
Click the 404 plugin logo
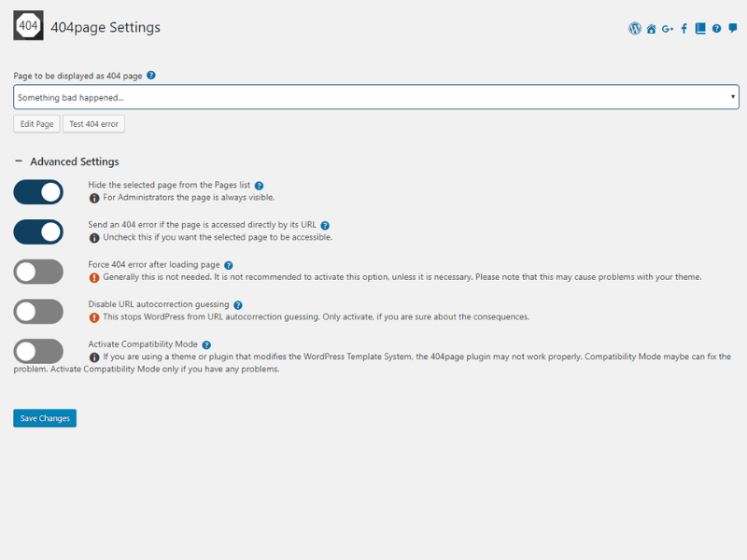(28, 26)
